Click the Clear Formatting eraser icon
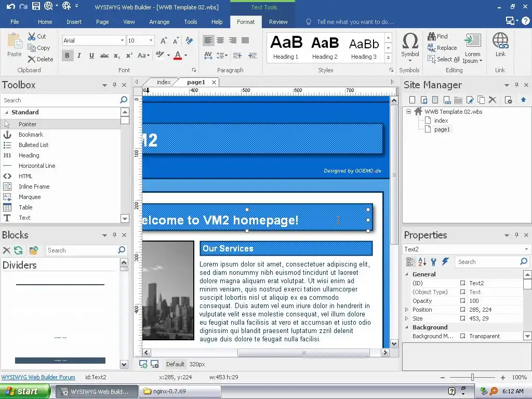Screen dimensions: 532x399 tap(189, 41)
